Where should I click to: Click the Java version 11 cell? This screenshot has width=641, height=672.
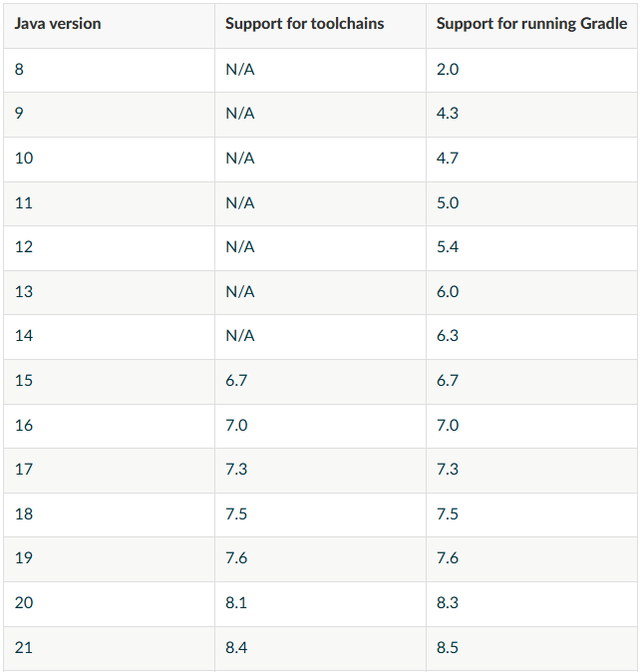[24, 202]
